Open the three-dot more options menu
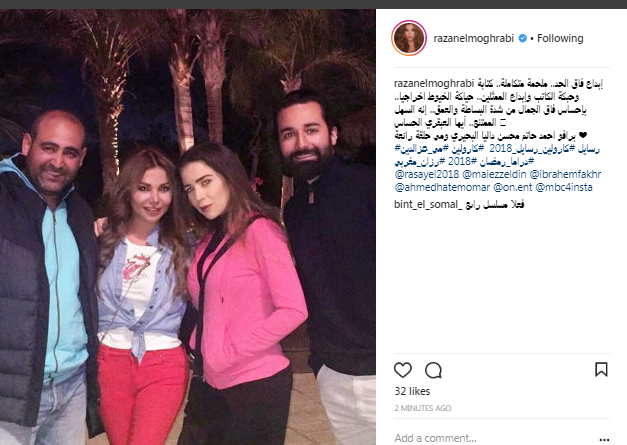 point(604,440)
